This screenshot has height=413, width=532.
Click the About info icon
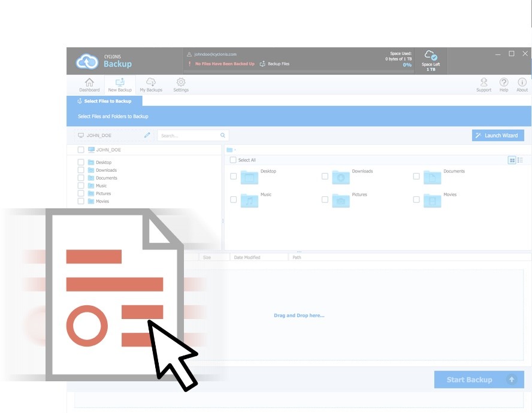(x=522, y=83)
